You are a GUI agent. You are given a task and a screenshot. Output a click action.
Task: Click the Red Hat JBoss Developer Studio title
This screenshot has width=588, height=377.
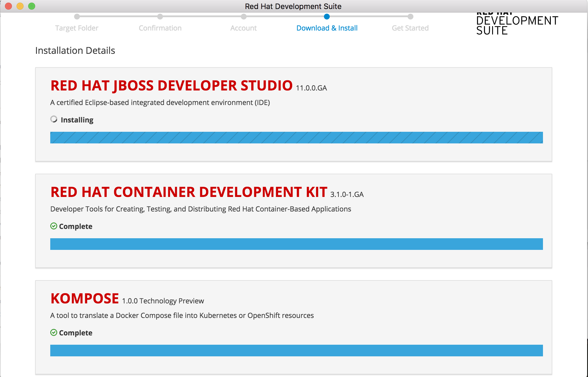point(171,86)
